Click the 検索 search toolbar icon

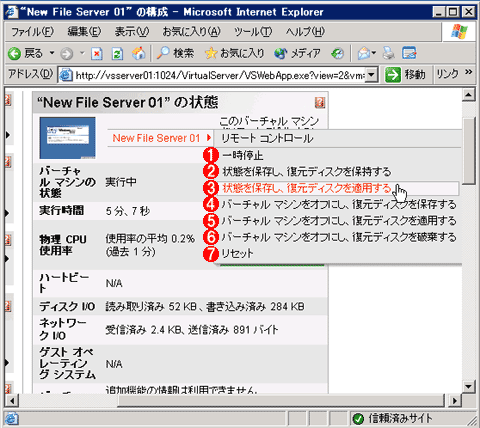point(175,53)
